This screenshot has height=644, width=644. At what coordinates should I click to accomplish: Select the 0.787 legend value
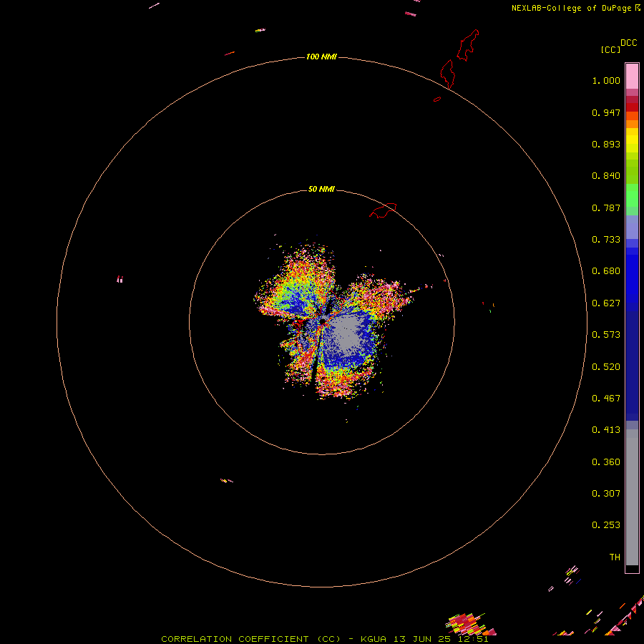click(x=606, y=208)
